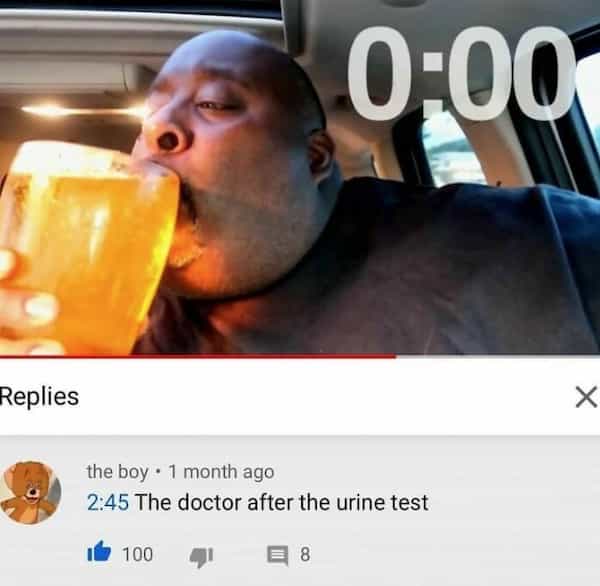The image size is (600, 586).
Task: Close the Replies panel with the X
Action: pos(586,397)
